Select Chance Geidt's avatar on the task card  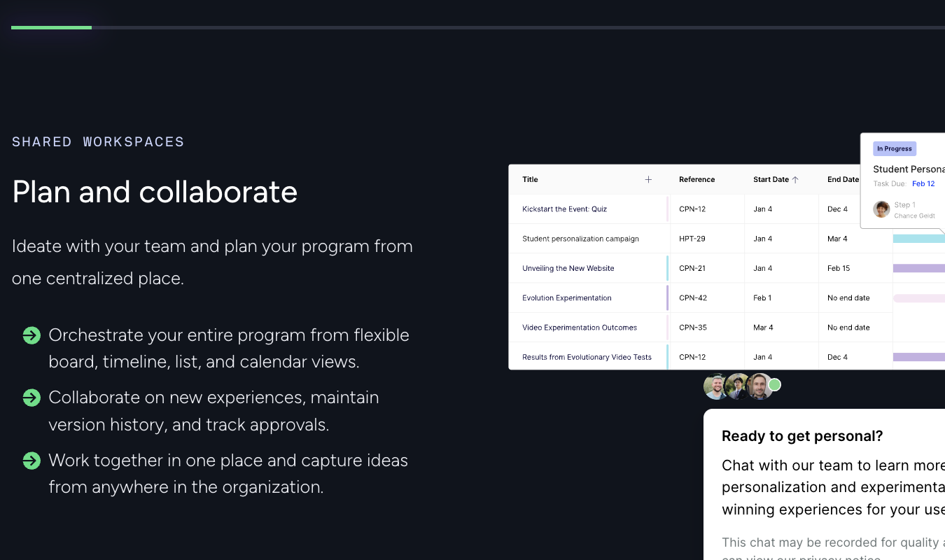tap(881, 209)
